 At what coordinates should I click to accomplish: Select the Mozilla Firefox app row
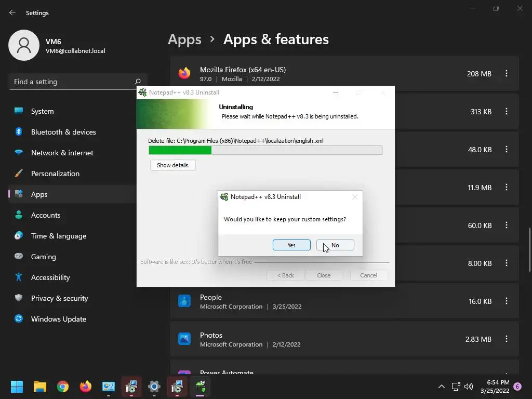pos(344,74)
